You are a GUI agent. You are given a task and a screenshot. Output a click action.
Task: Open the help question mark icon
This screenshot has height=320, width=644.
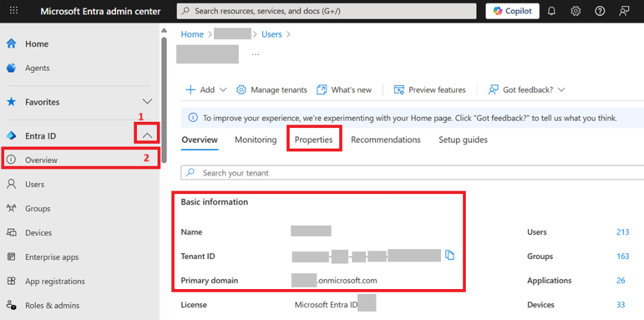click(600, 11)
